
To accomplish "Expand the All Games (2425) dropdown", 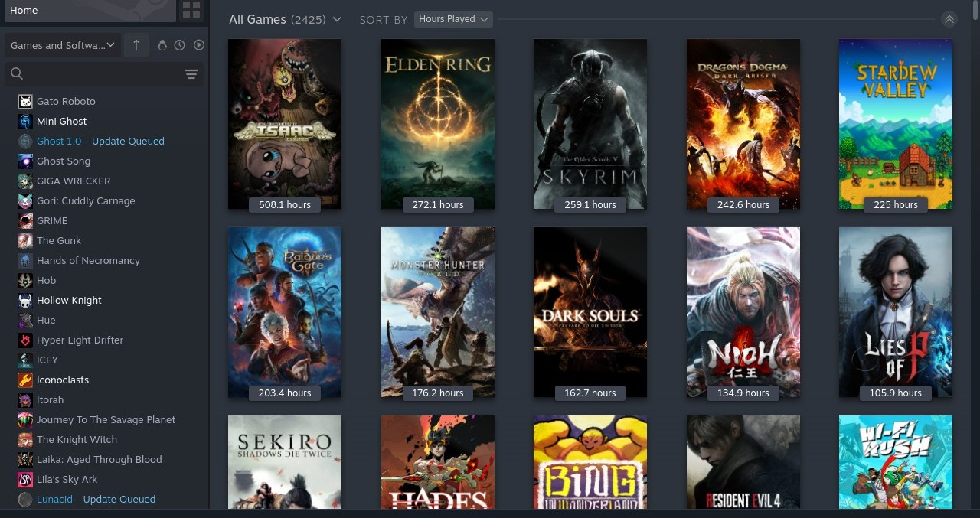I will click(285, 19).
